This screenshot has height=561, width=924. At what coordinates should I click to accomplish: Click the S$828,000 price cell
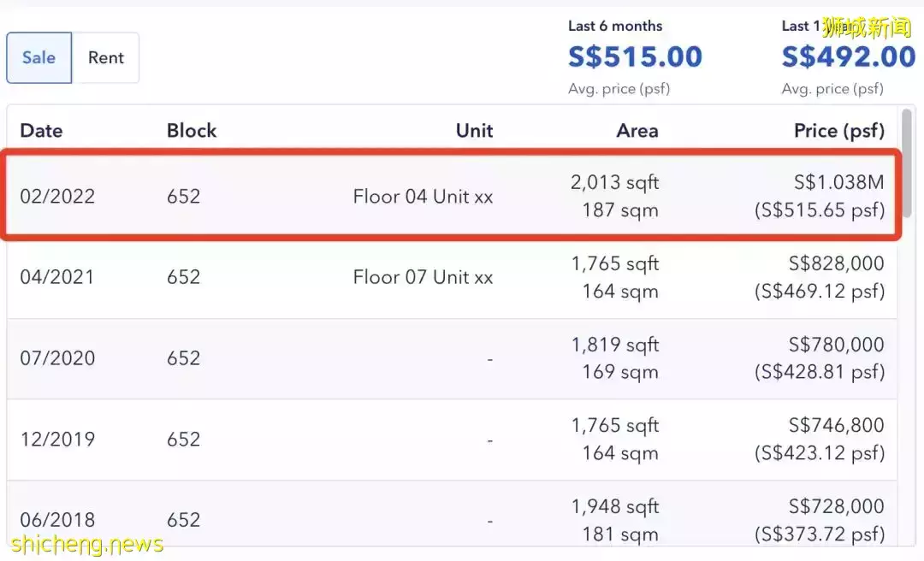[x=836, y=263]
